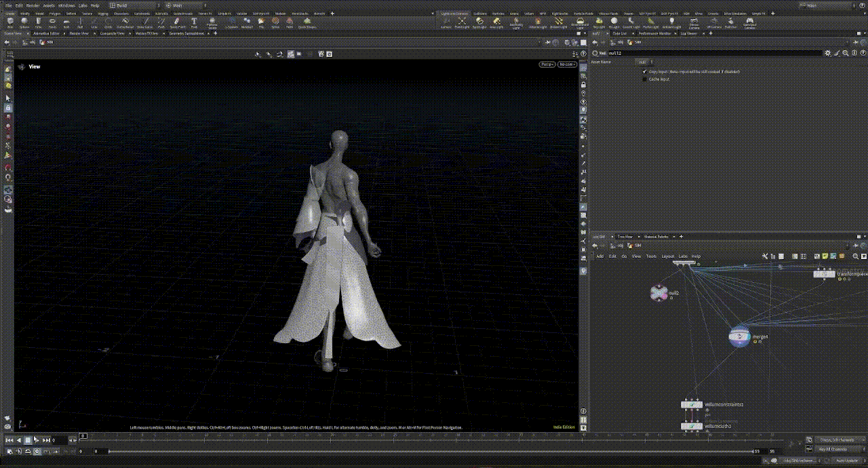The height and width of the screenshot is (468, 868).
Task: Jump to first frame on playbar
Action: click(9, 440)
